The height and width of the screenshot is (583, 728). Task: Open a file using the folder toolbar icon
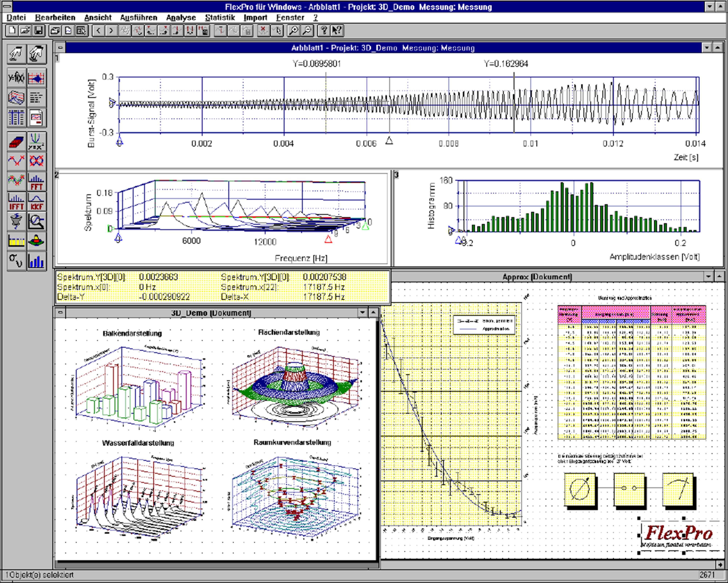pos(25,31)
